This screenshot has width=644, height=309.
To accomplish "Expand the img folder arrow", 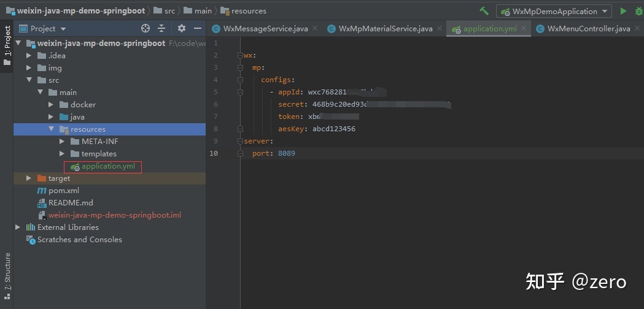I will (29, 67).
